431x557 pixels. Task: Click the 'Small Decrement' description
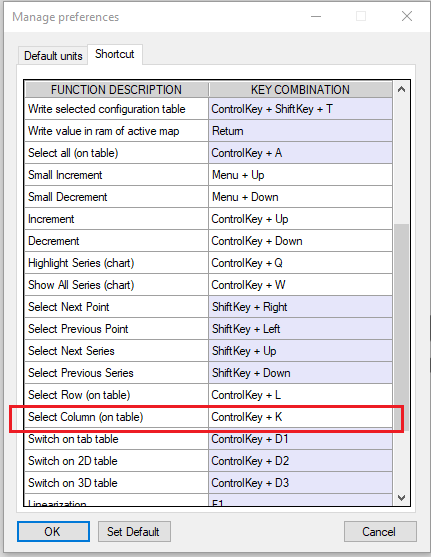[x=117, y=197]
